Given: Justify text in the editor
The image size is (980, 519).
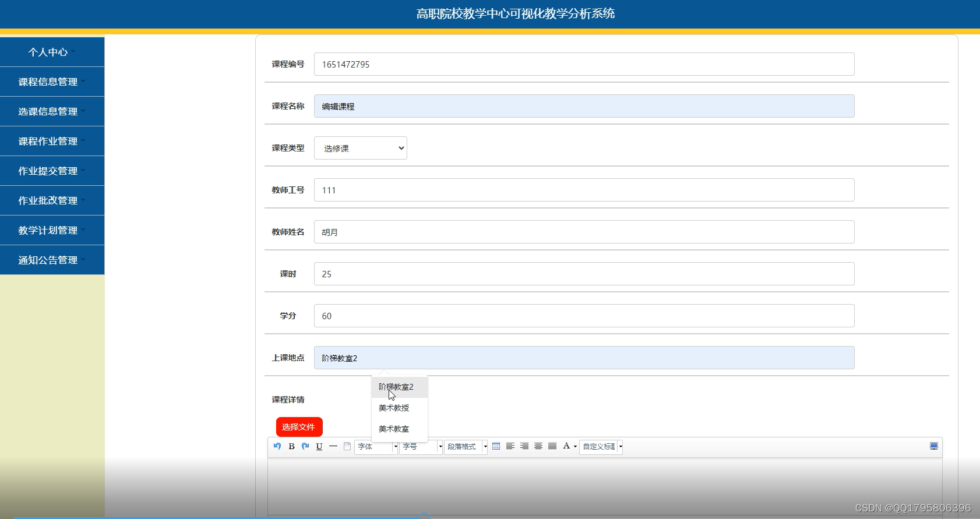Looking at the screenshot, I should [x=552, y=446].
